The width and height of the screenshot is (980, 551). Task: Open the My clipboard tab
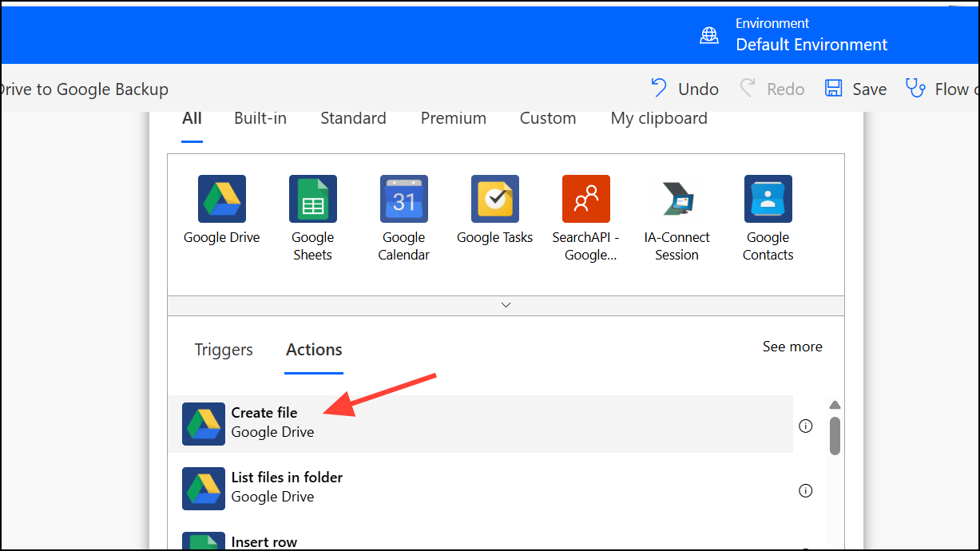click(x=659, y=118)
